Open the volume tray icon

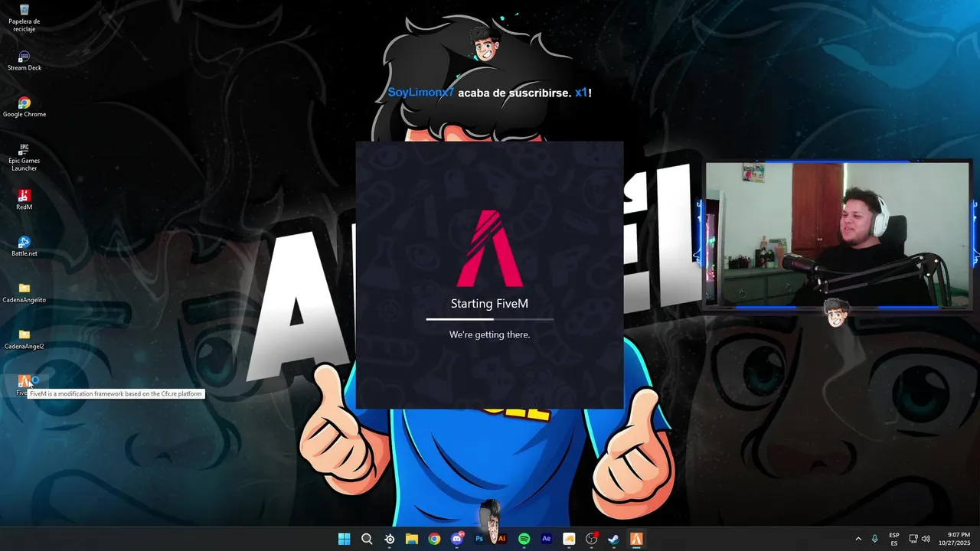926,539
